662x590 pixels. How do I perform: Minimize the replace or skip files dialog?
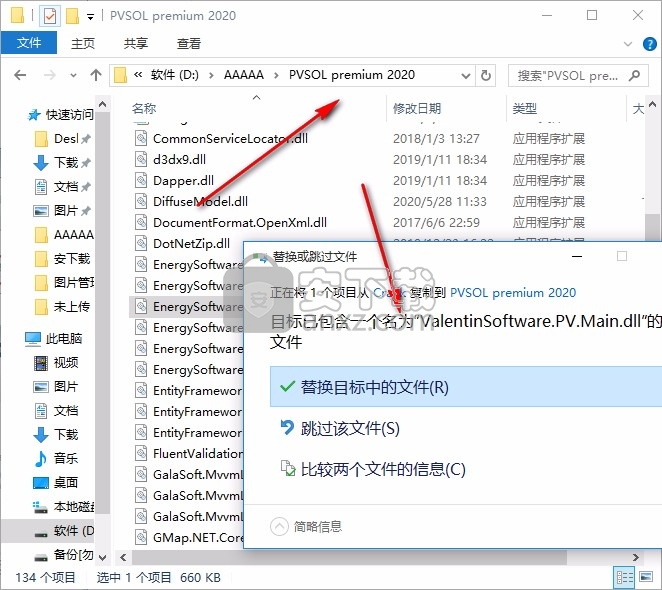[x=577, y=256]
